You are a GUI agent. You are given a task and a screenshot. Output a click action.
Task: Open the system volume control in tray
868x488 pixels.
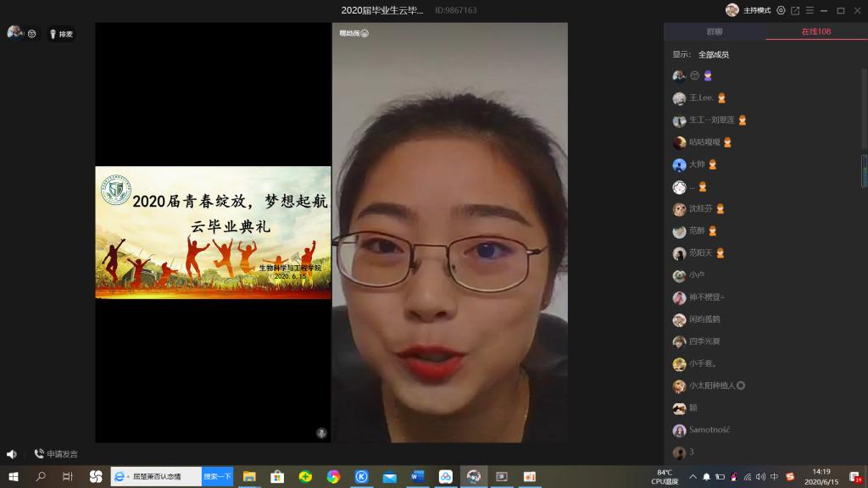tap(760, 476)
